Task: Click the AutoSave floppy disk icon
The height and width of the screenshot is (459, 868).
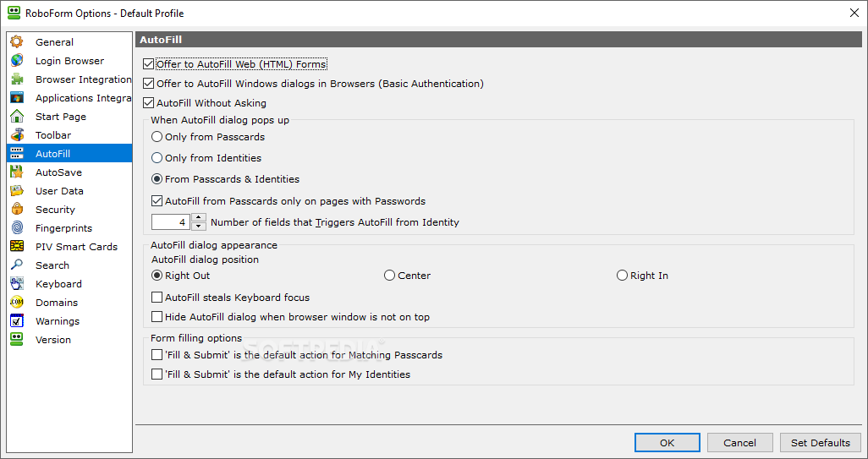Action: click(17, 172)
